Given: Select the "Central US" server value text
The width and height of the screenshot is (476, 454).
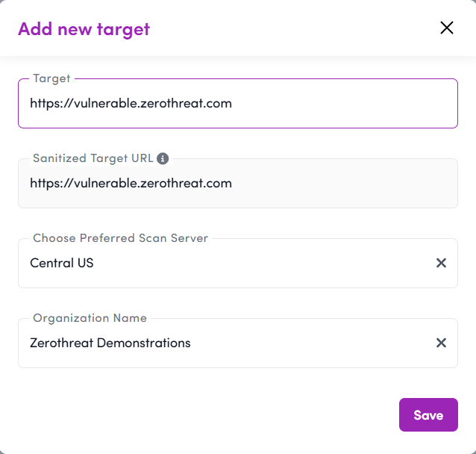Looking at the screenshot, I should click(x=62, y=263).
